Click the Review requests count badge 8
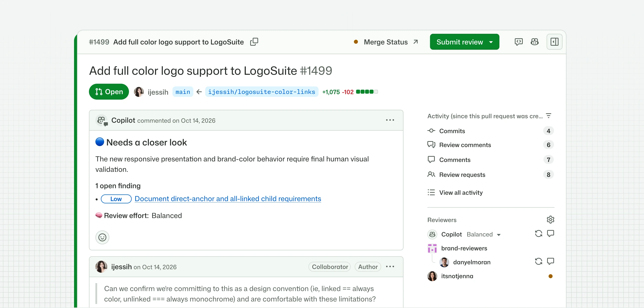This screenshot has height=308, width=644. [x=549, y=175]
